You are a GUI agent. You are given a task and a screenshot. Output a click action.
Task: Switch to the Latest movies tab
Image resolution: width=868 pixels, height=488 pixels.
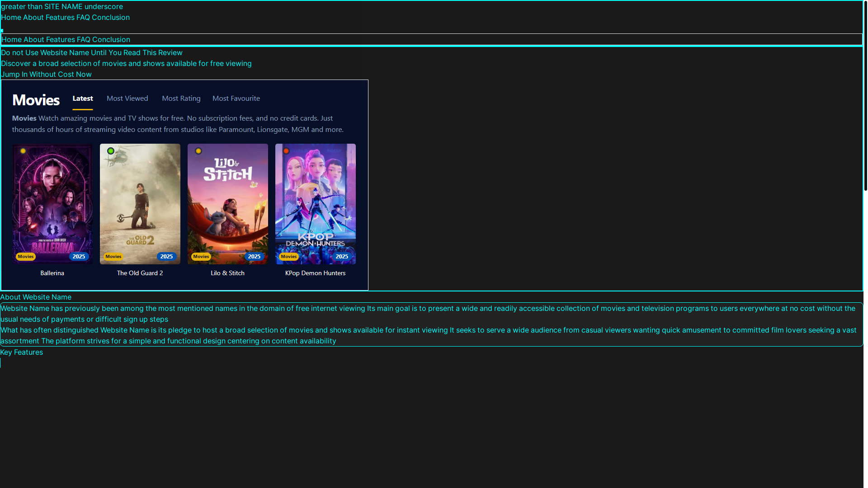(x=83, y=99)
